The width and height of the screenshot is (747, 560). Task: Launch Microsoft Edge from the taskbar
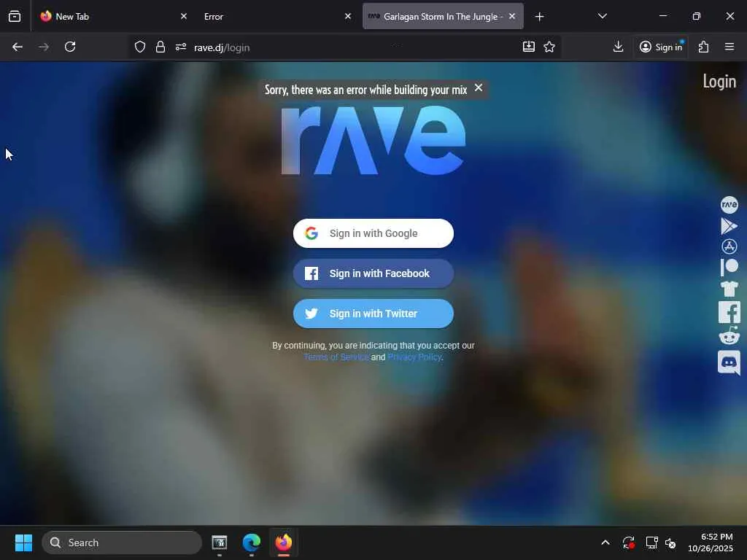252,542
